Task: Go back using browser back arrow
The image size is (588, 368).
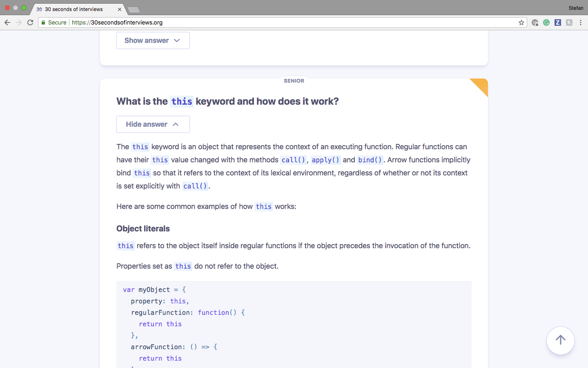Action: coord(7,22)
